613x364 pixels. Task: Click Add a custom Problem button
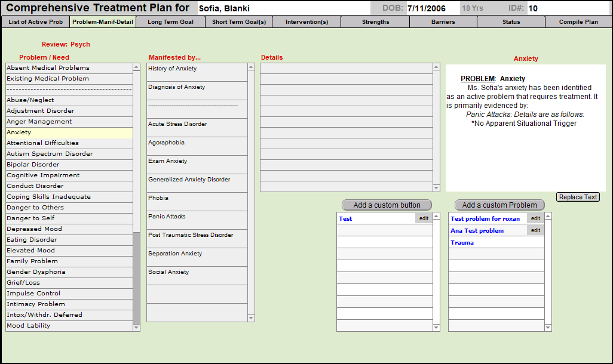click(499, 205)
